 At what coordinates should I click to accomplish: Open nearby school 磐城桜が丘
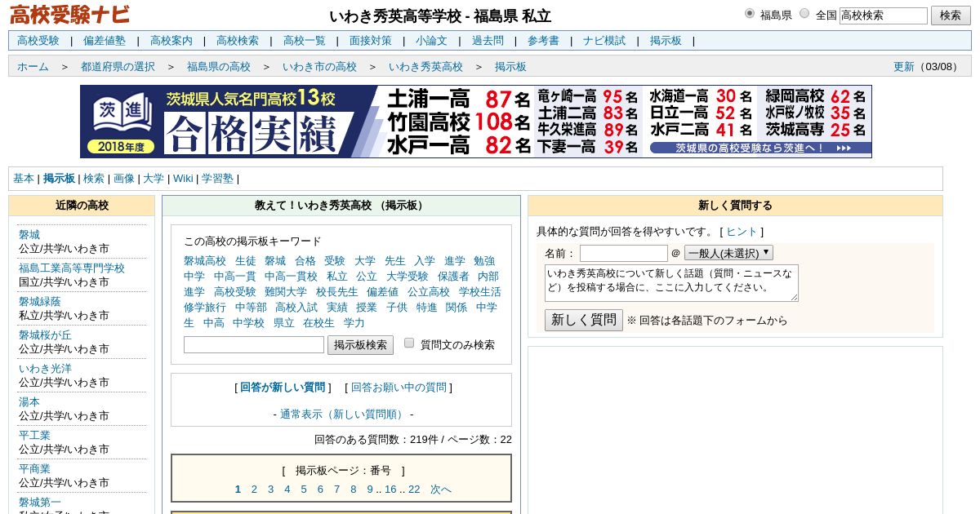tap(45, 335)
